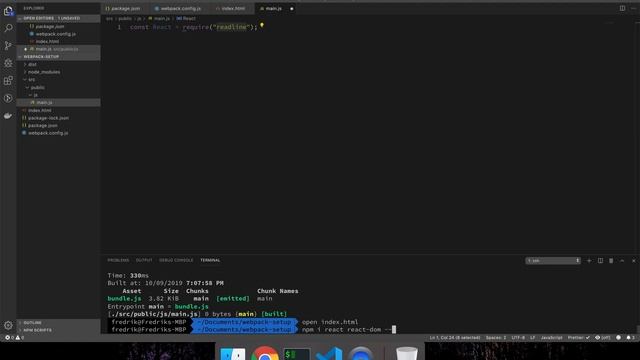Select the Terminal panel tab

[210, 260]
